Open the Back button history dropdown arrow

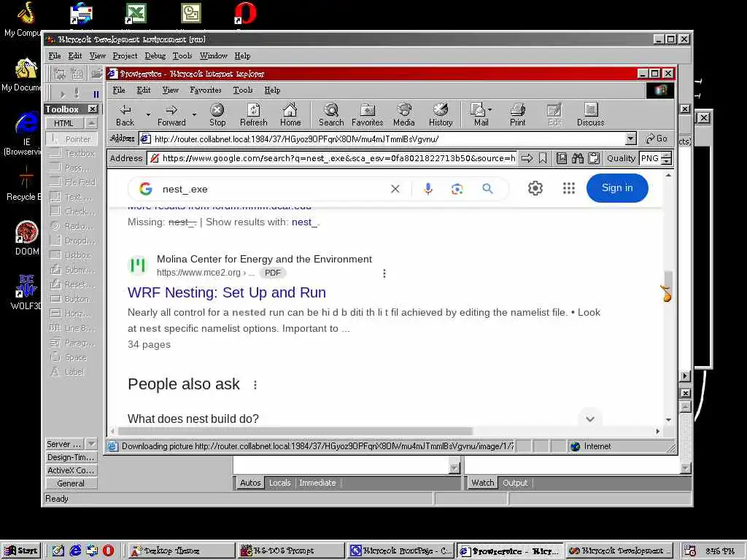(x=148, y=114)
